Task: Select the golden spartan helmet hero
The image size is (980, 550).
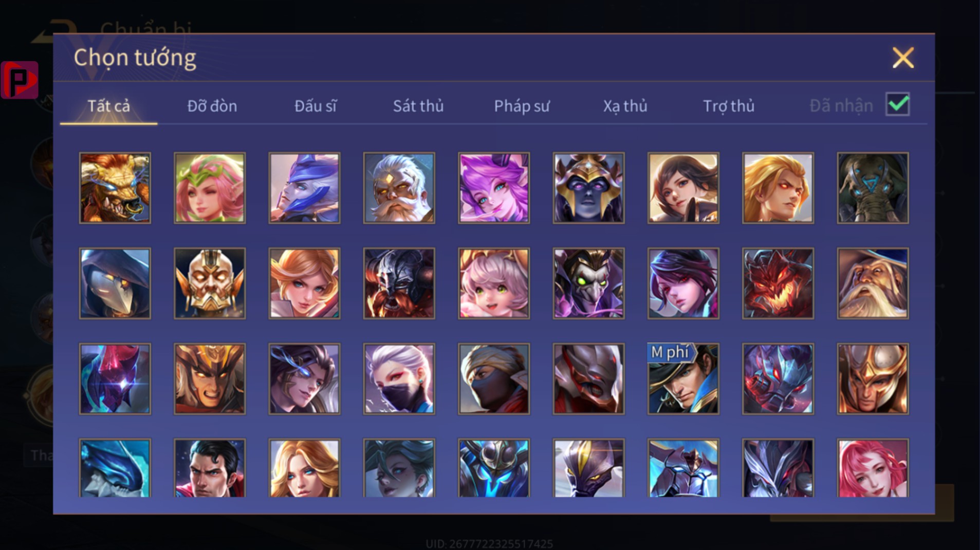Action: click(x=873, y=379)
